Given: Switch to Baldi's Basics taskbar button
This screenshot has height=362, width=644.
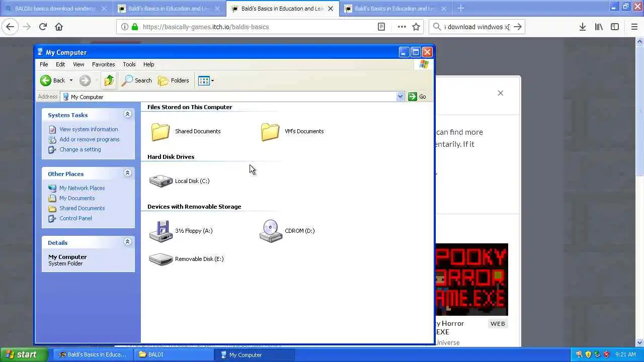Looking at the screenshot, I should (x=94, y=354).
